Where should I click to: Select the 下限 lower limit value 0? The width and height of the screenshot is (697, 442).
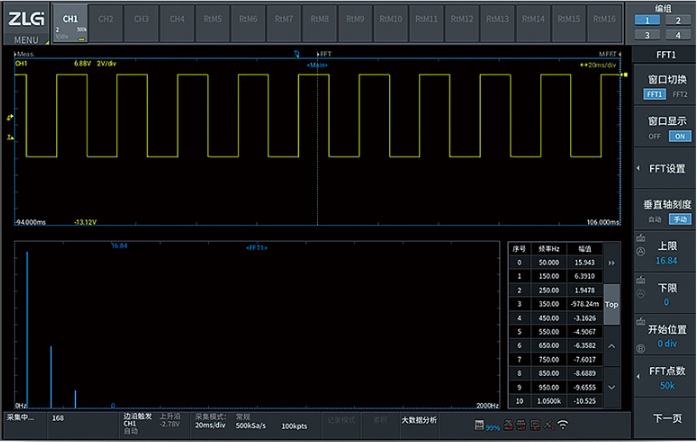666,302
